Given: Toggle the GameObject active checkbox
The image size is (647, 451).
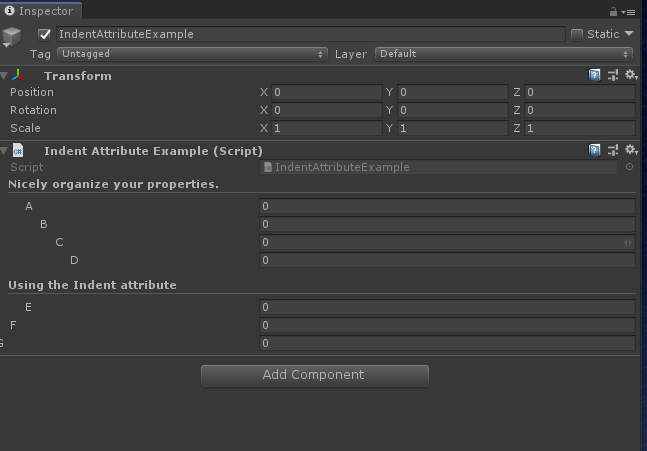Looking at the screenshot, I should tap(44, 34).
